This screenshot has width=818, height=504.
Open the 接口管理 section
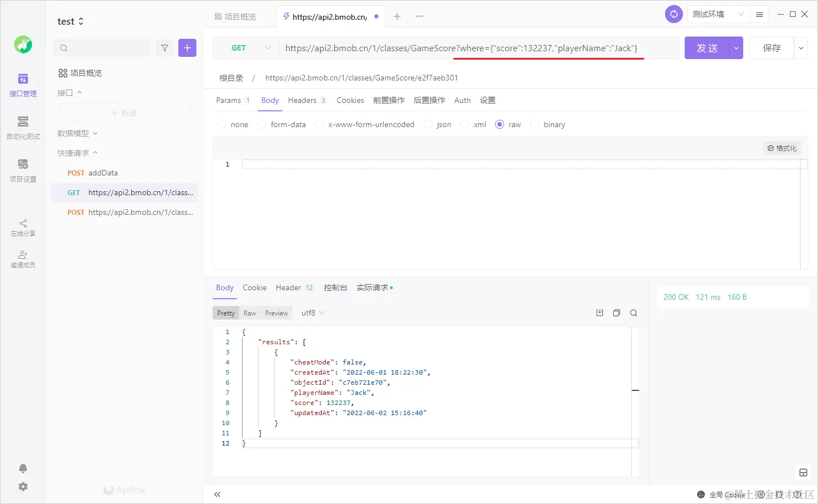(23, 85)
